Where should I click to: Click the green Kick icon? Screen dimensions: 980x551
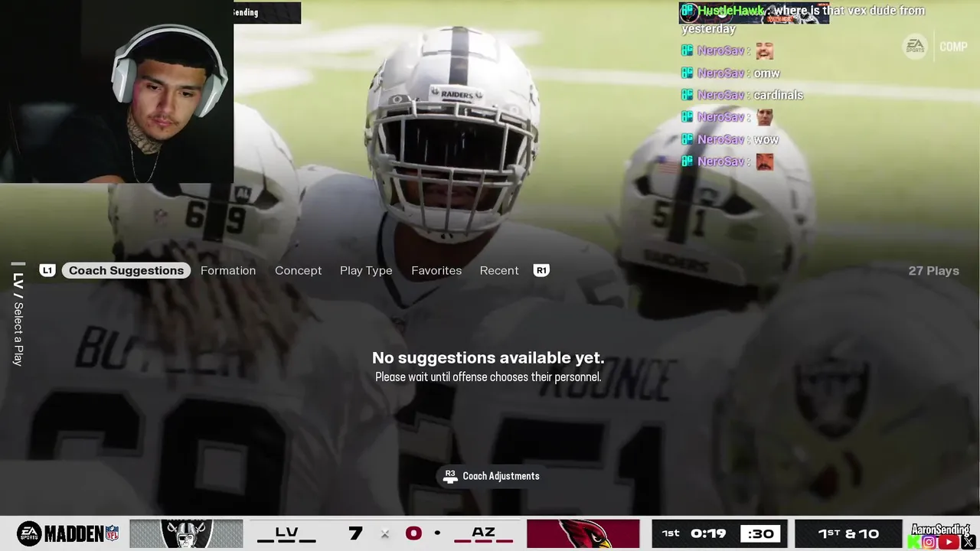[913, 543]
